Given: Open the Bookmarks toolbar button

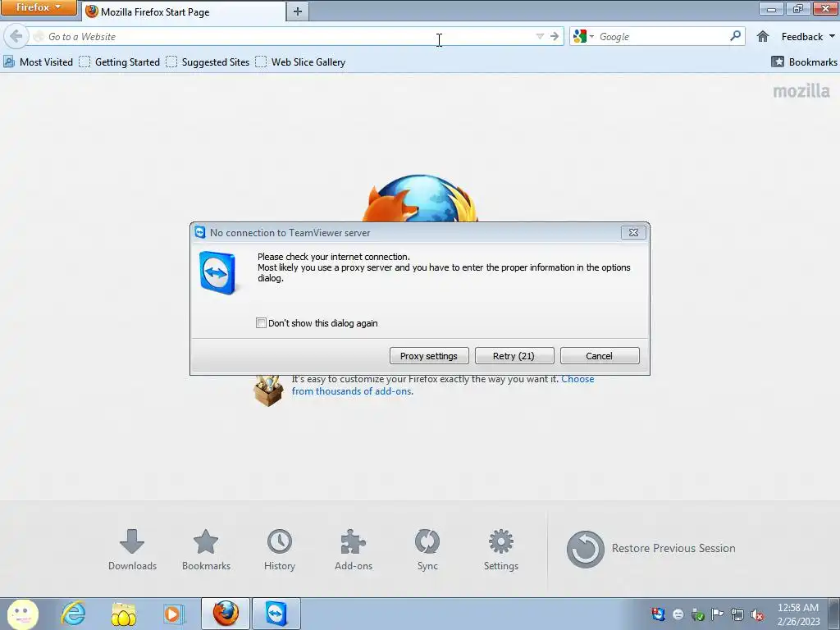Looking at the screenshot, I should pos(804,62).
